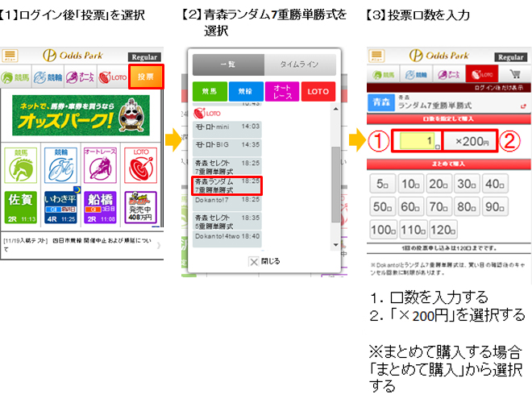The width and height of the screenshot is (532, 403).
Task: Open the hamburger menu in first Odds Park screen
Action: [10, 56]
